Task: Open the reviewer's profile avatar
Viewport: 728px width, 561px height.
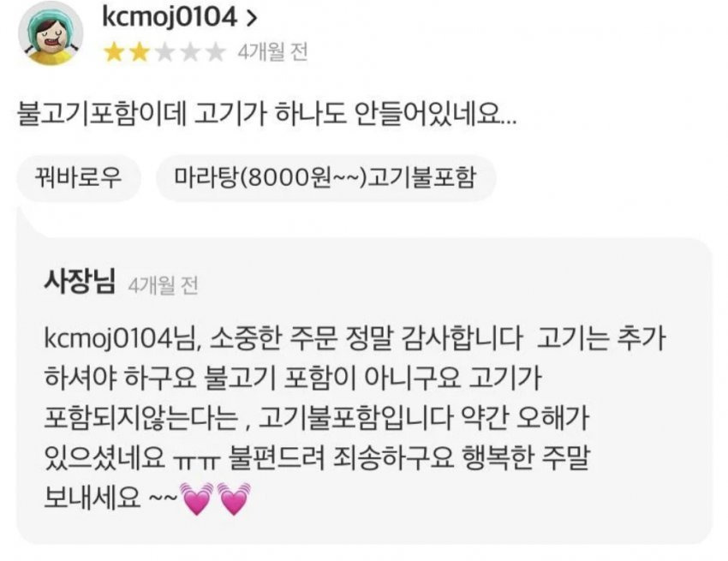Action: 51,33
